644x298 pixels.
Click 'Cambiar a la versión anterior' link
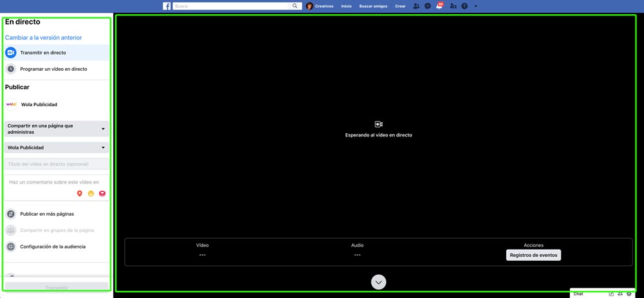pyautogui.click(x=43, y=37)
